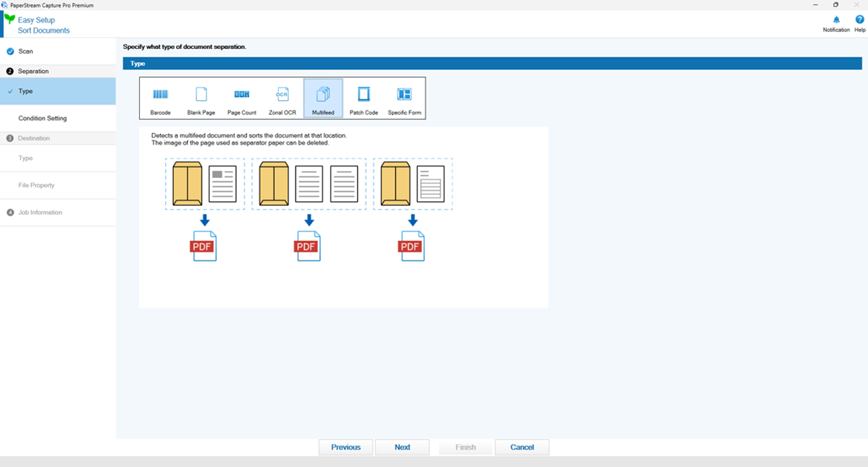Choose the Blank Page separator icon
This screenshot has width=868, height=467.
coord(201,99)
